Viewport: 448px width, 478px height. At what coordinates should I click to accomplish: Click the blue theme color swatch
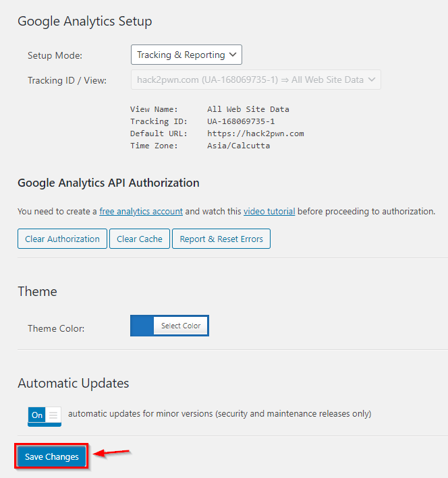click(x=142, y=326)
